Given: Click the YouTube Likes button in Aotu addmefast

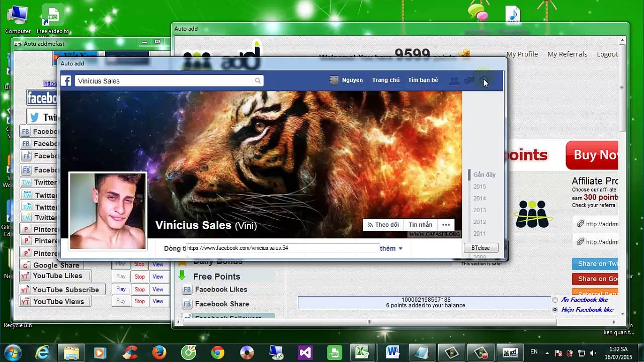Looking at the screenshot, I should (x=55, y=276).
